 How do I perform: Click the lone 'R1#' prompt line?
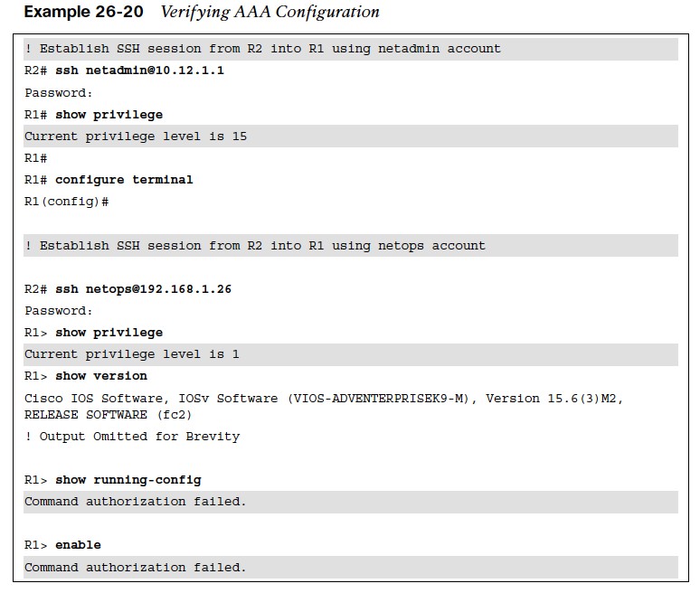35,158
